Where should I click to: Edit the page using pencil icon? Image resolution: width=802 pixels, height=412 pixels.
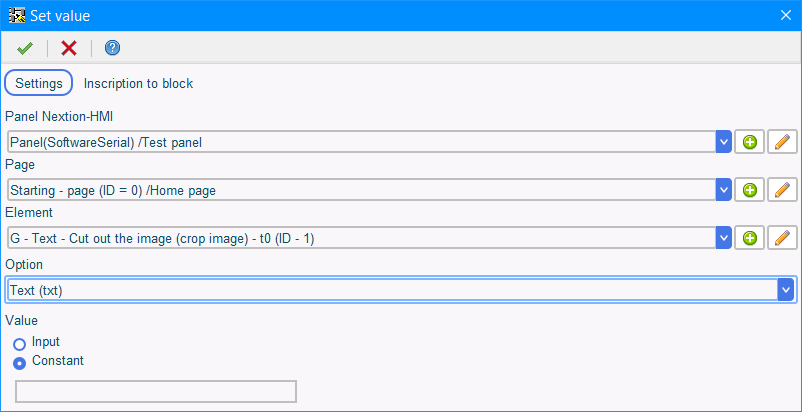click(783, 190)
